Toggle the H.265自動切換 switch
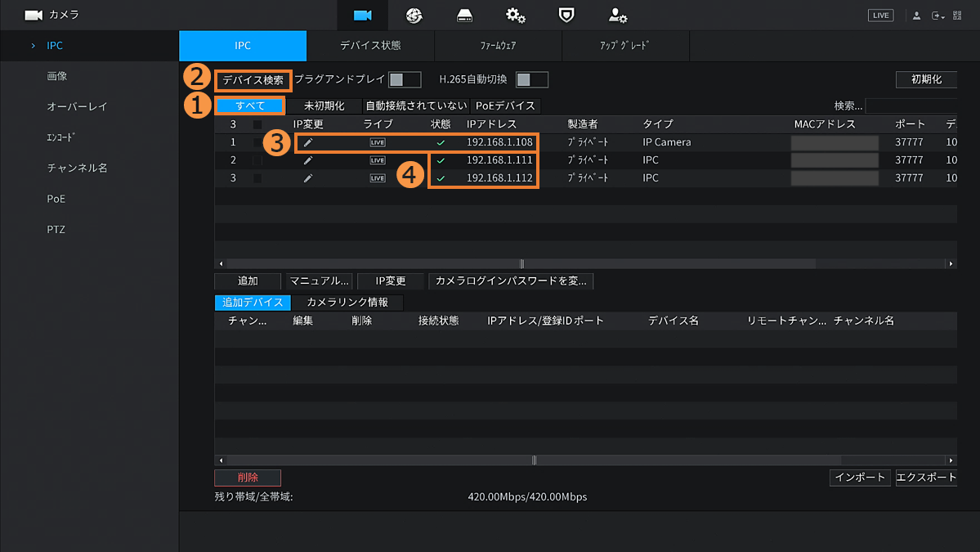980x552 pixels. point(532,79)
